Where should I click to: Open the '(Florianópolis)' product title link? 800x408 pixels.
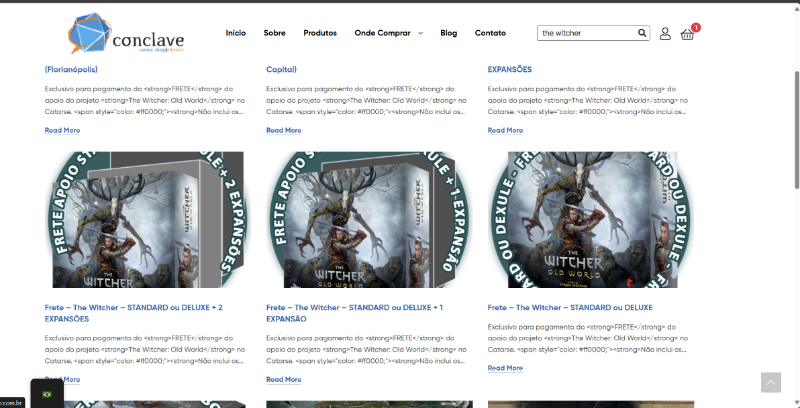(x=71, y=69)
